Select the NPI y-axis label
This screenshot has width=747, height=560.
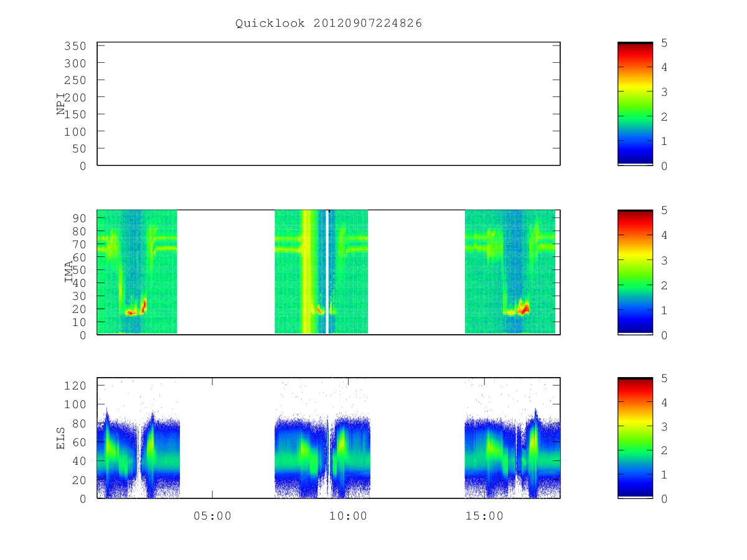[62, 104]
